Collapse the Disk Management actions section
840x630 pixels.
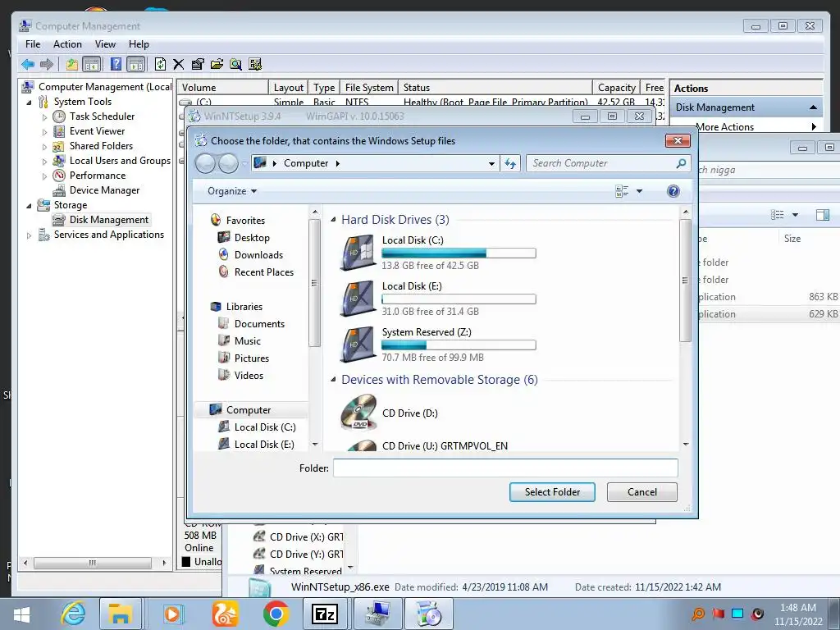813,107
